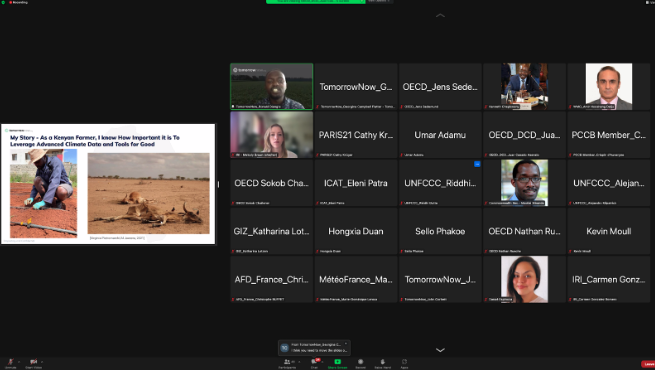Select the MétéoFrance_Ma... participant tile
Image resolution: width=655 pixels, height=370 pixels.
[x=356, y=279]
